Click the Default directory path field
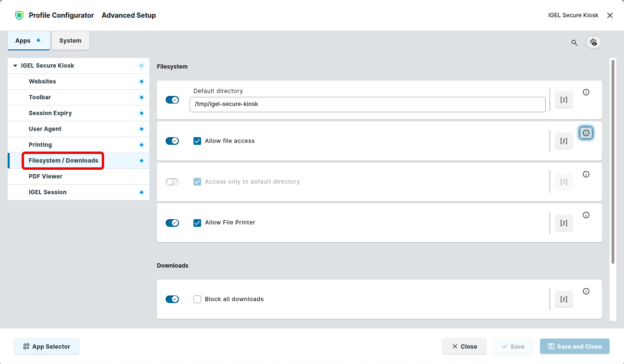The height and width of the screenshot is (364, 624). tap(367, 104)
